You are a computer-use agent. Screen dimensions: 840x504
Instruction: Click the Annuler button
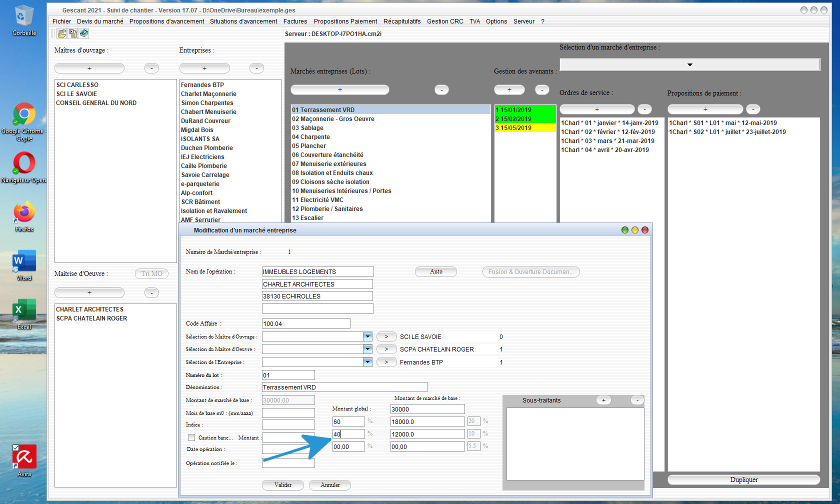(330, 485)
